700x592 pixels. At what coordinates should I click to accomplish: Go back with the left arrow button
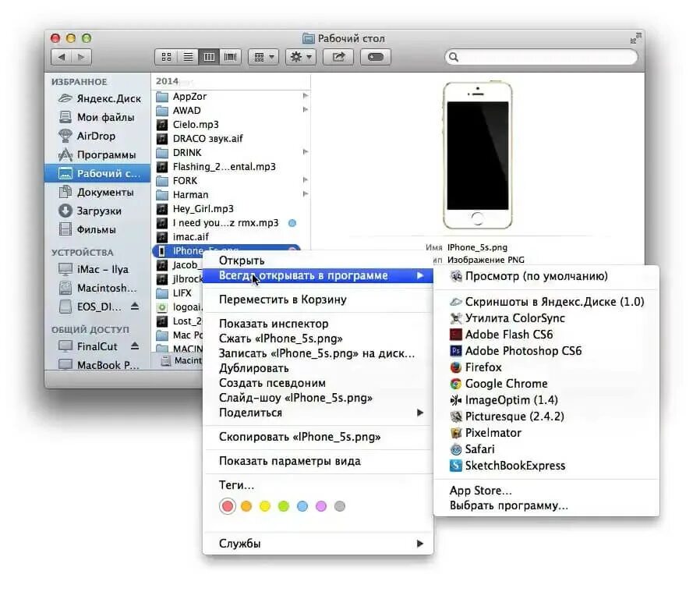(62, 57)
